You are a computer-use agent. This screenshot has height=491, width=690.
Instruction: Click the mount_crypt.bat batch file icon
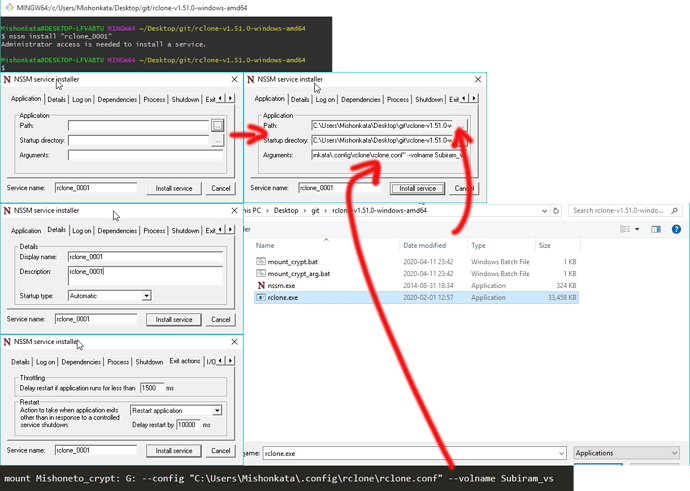(261, 261)
